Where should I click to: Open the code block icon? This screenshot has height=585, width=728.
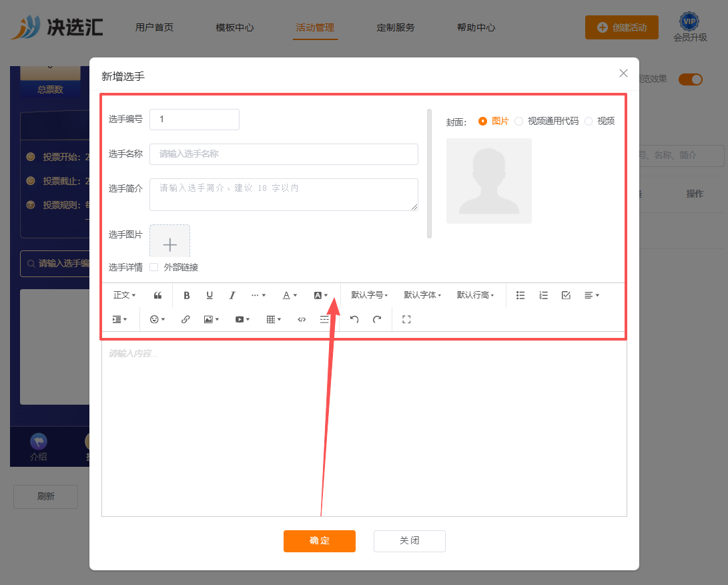pyautogui.click(x=302, y=319)
